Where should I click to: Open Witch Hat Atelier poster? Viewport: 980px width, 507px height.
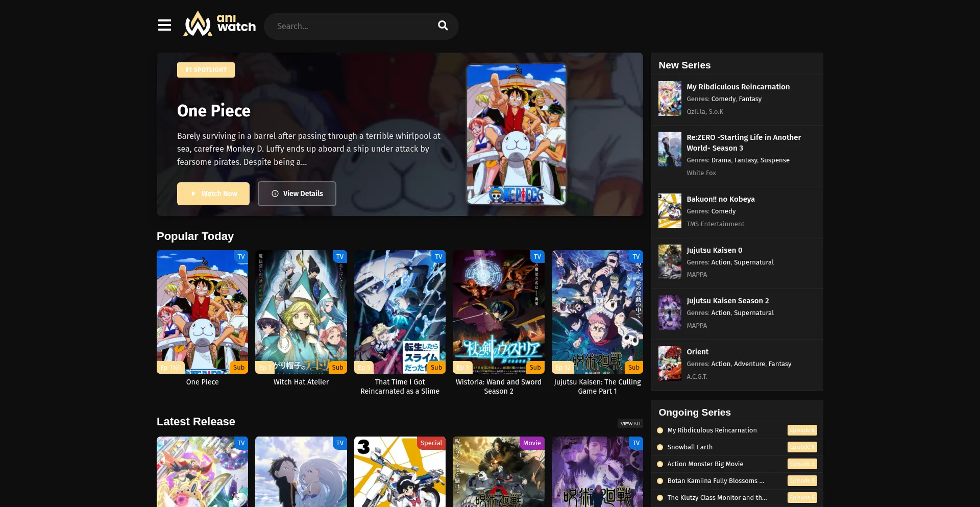click(301, 312)
